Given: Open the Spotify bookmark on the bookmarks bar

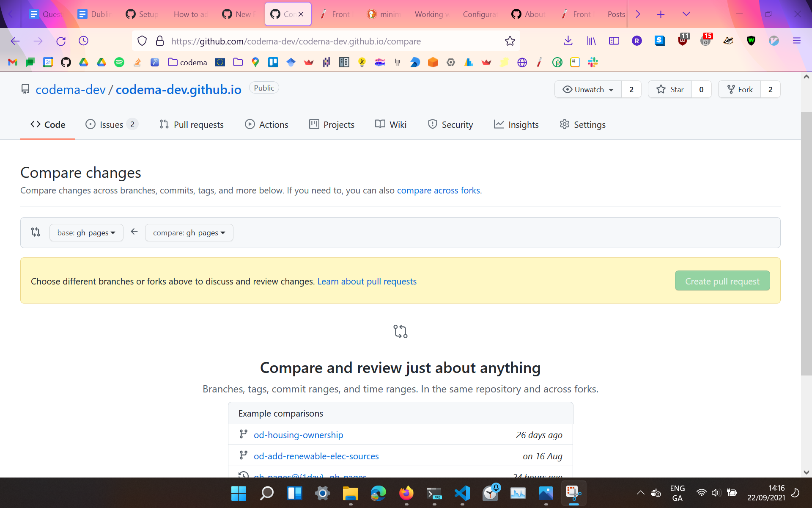Looking at the screenshot, I should pos(119,62).
